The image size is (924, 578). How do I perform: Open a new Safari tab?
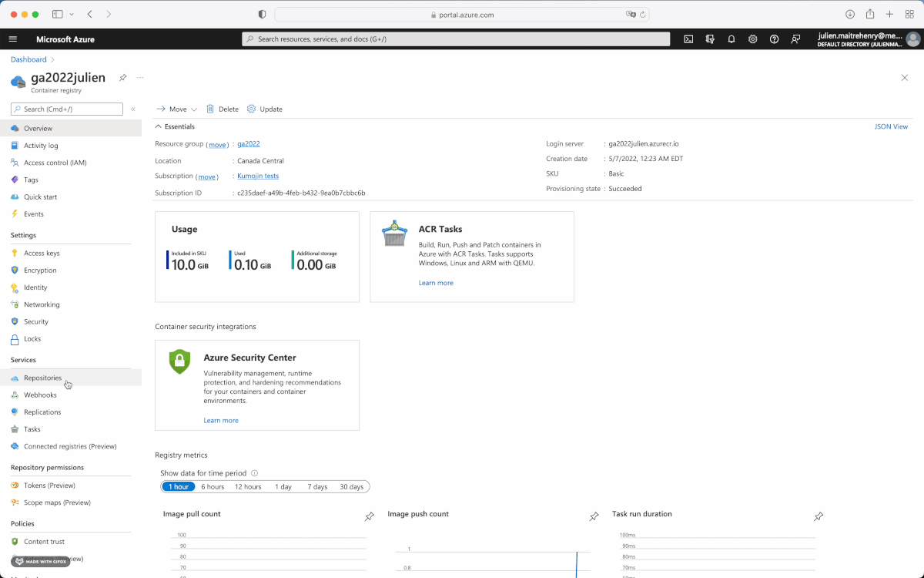coord(889,15)
